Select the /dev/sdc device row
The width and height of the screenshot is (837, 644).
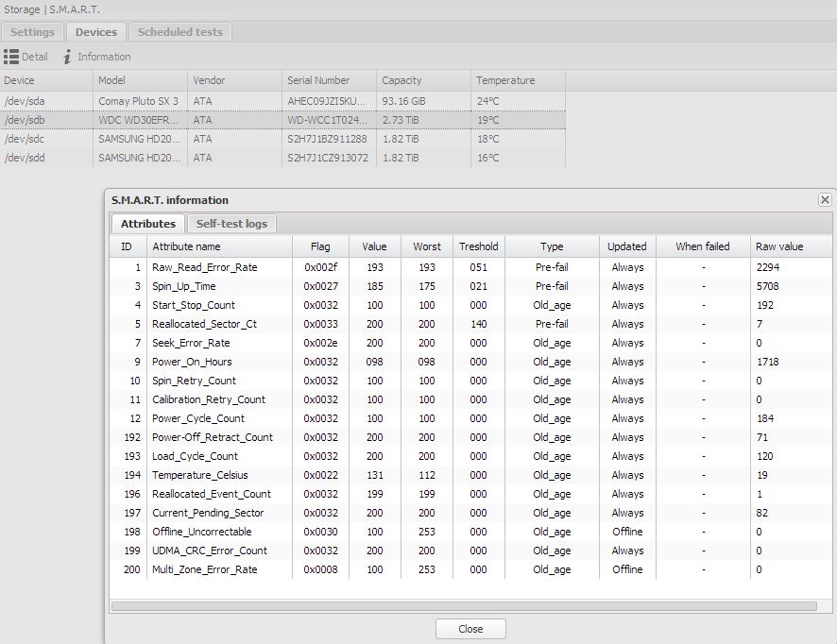(x=282, y=139)
